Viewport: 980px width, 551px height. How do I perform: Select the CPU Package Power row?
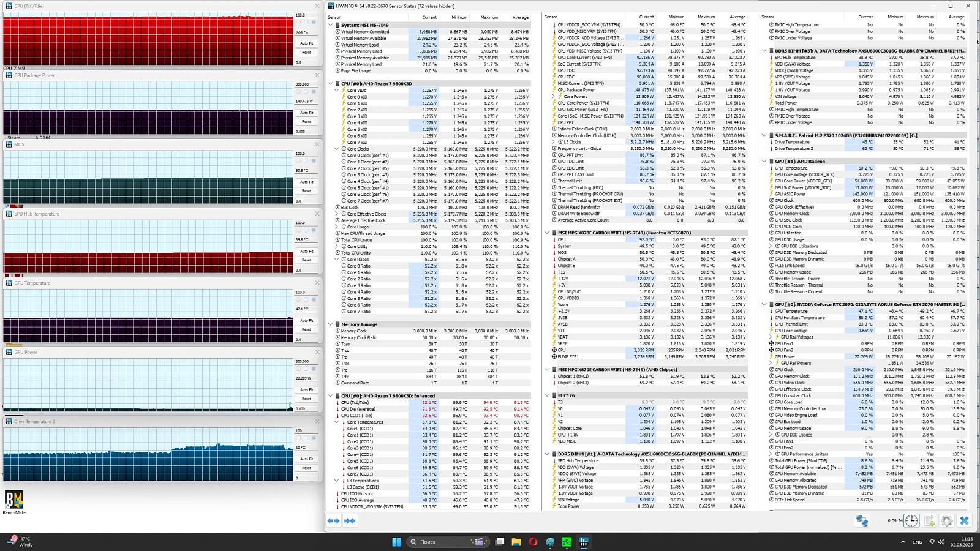[649, 90]
